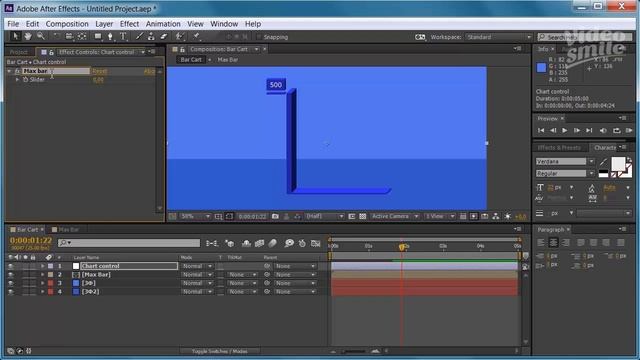The height and width of the screenshot is (360, 640).
Task: Open the resolution (Half) dropdown
Action: (324, 216)
